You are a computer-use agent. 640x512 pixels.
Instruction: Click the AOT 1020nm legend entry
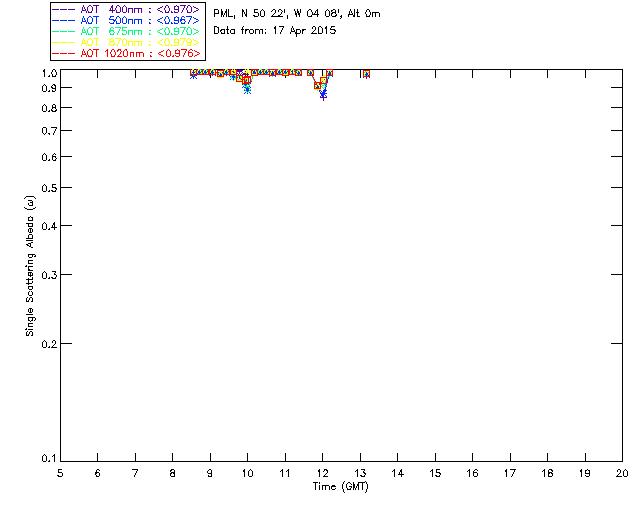pos(126,53)
